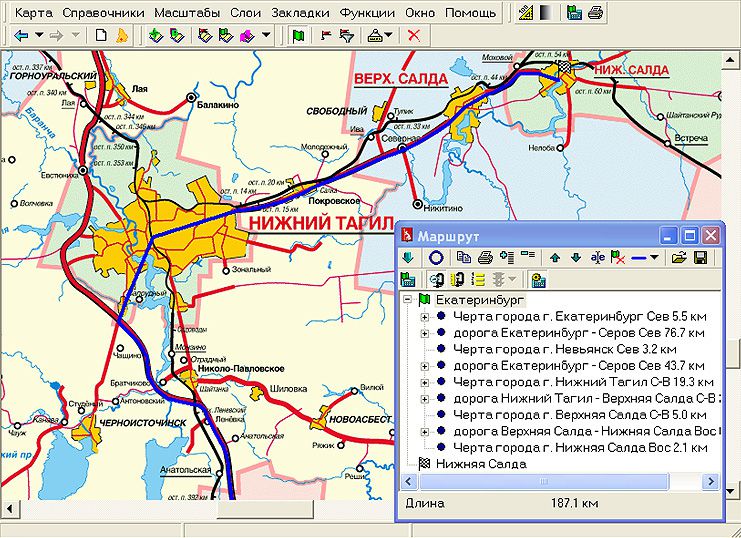The width and height of the screenshot is (741, 538).
Task: Click the blue circle icon in Маршрут toolbar
Action: click(436, 258)
